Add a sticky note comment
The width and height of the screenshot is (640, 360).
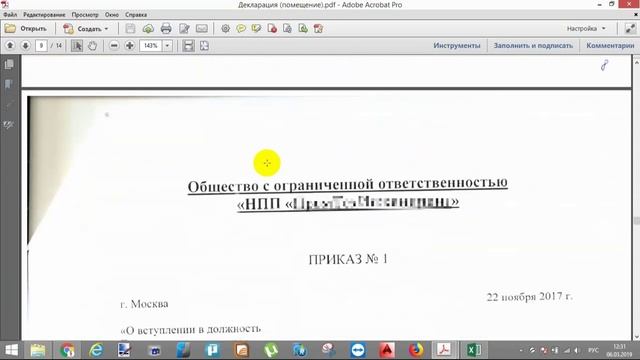[x=241, y=29]
